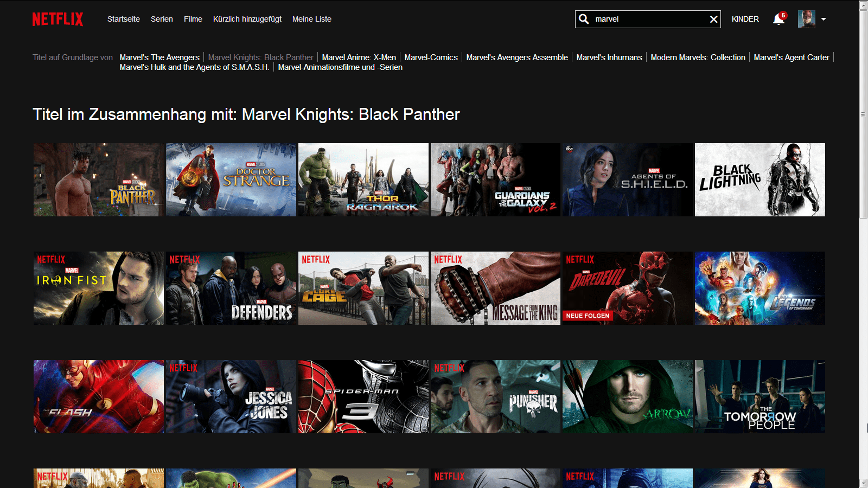Click in the marvel search field
This screenshot has width=868, height=488.
648,19
